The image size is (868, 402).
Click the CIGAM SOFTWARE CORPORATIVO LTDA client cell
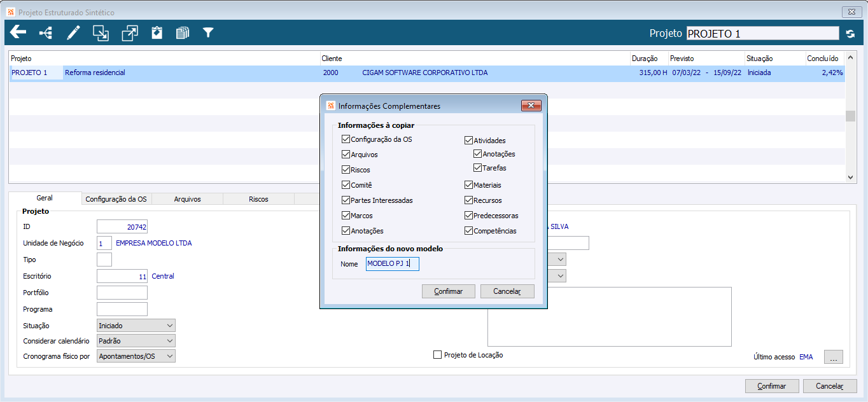tap(425, 73)
